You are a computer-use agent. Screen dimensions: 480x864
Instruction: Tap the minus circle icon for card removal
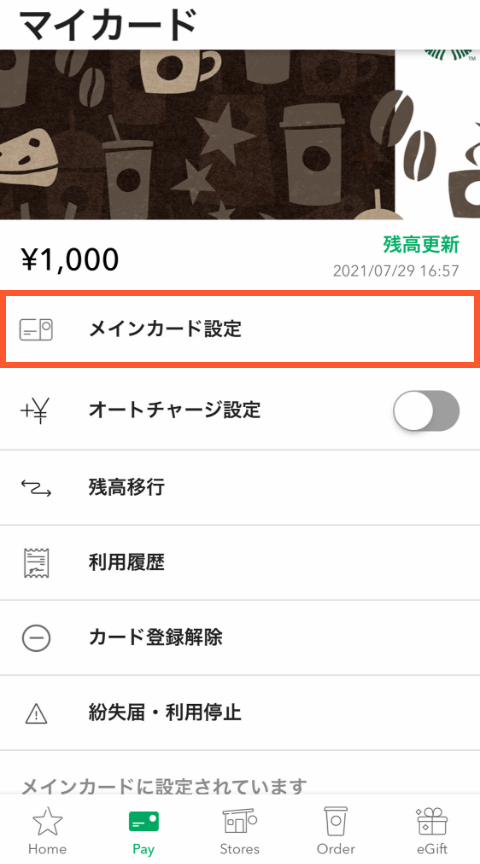[x=36, y=638]
